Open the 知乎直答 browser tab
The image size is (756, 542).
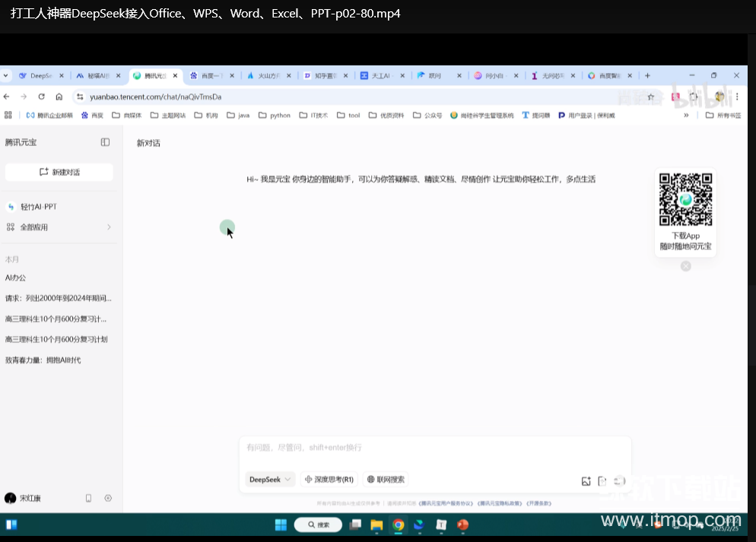[323, 75]
